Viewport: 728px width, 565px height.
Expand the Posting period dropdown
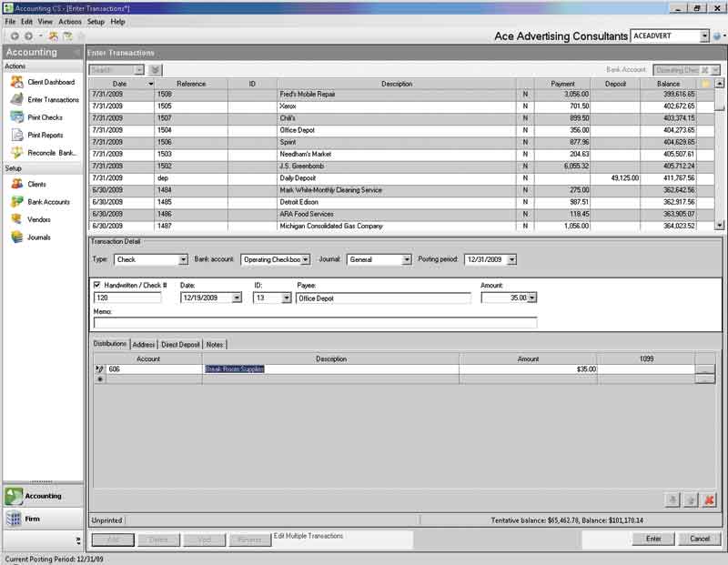[511, 259]
